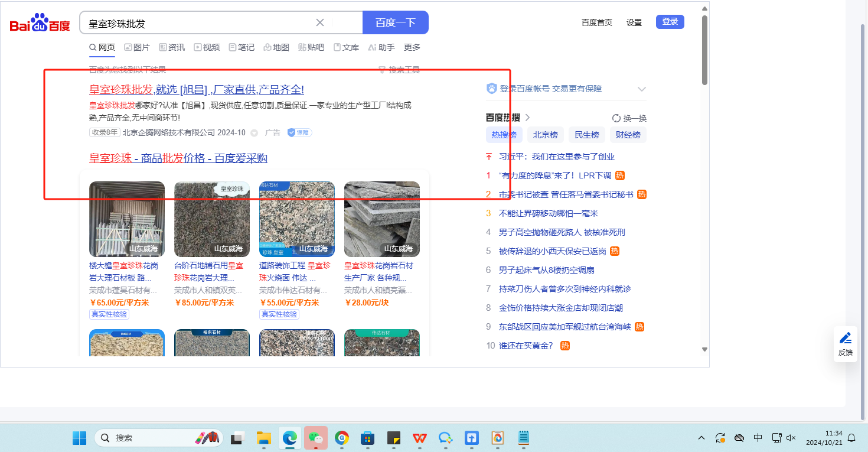The height and width of the screenshot is (452, 868).
Task: Clear the search box with the X icon
Action: pyautogui.click(x=320, y=22)
